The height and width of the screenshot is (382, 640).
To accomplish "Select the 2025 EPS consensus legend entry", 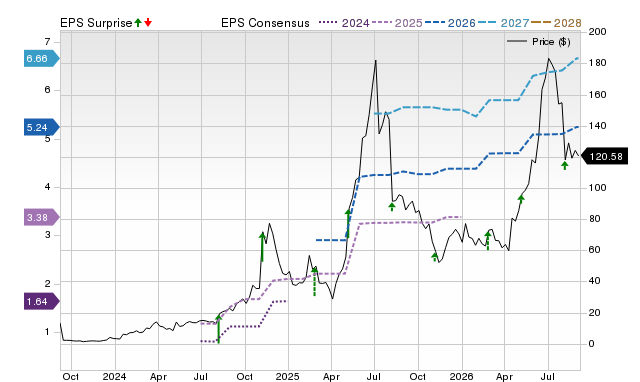I will coord(397,23).
